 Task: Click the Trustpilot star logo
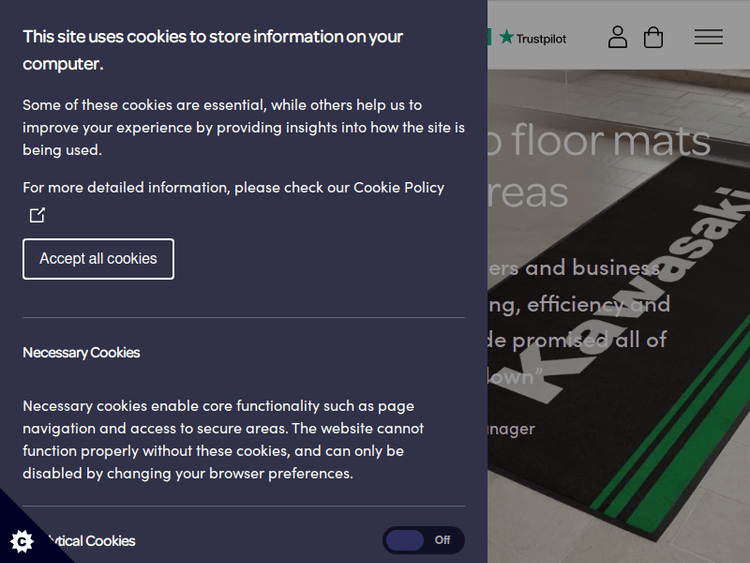(507, 37)
